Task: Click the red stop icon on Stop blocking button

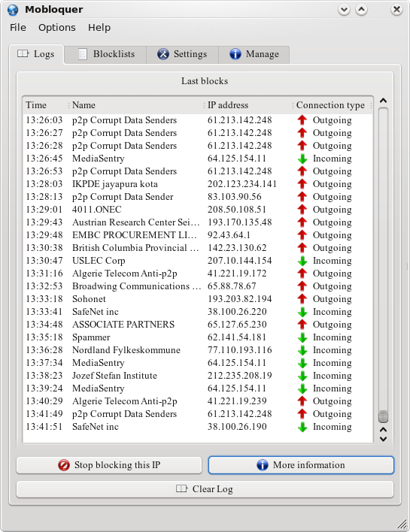Action: pyautogui.click(x=64, y=465)
